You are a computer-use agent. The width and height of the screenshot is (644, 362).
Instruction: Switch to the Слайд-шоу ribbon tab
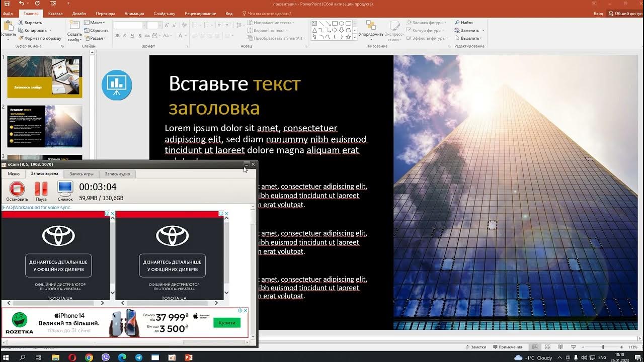point(164,14)
